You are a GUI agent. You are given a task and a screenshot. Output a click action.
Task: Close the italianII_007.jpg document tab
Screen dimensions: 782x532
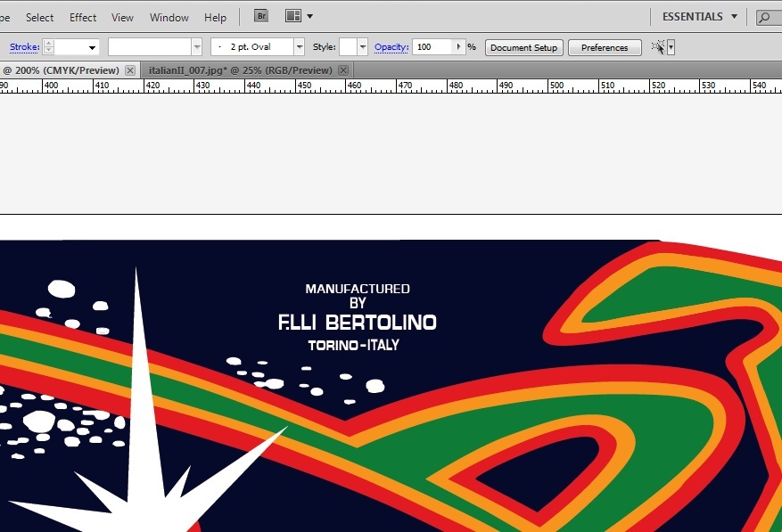[x=343, y=70]
